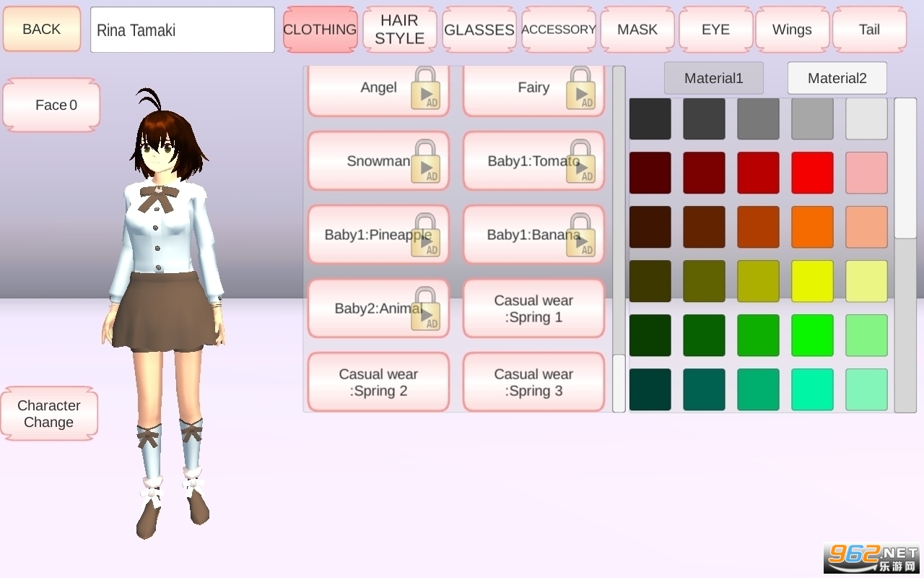Click the Rina Tamaki name field

tap(183, 30)
